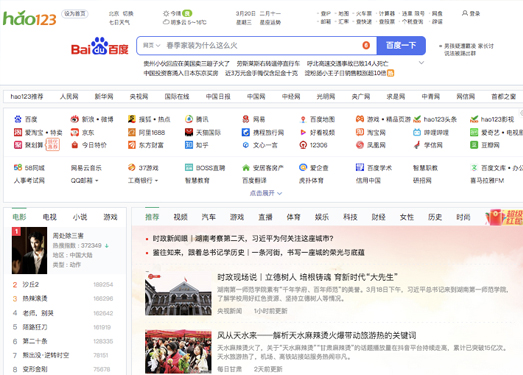Select the 体育 news tab
The width and height of the screenshot is (523, 375).
(x=294, y=217)
